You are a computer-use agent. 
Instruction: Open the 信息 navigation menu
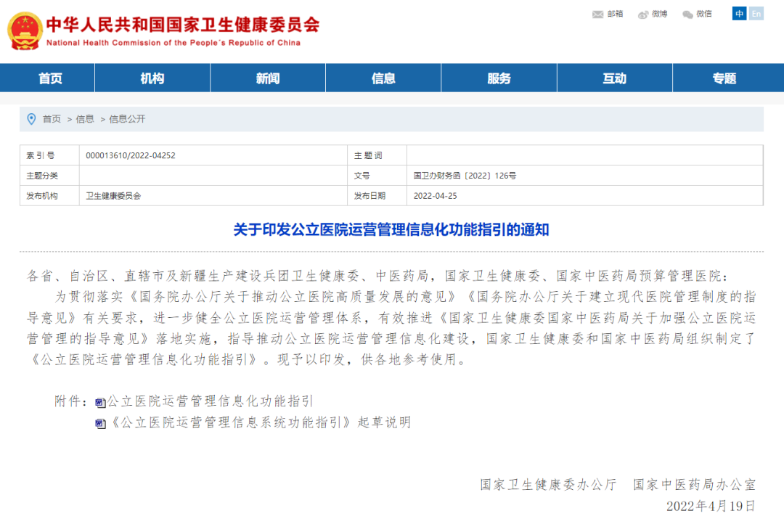tap(383, 78)
